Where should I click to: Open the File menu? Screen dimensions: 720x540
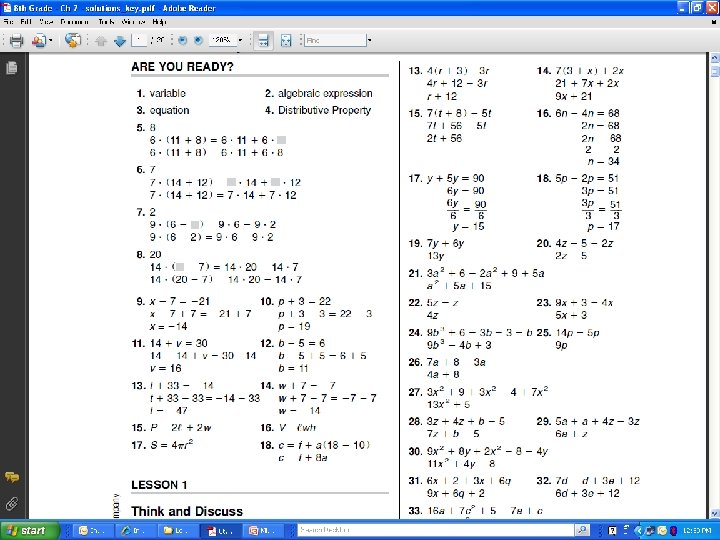pos(8,22)
